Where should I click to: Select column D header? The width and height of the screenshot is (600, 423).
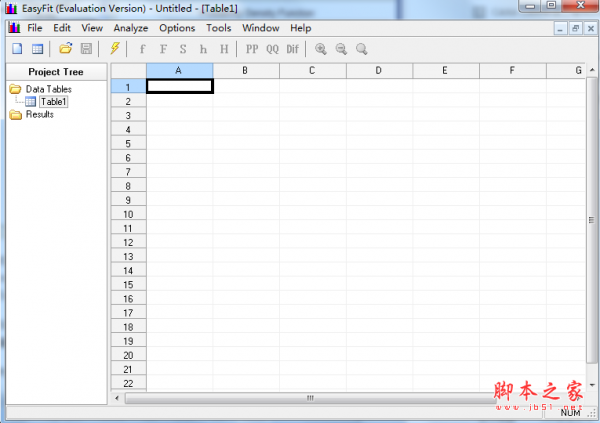[379, 71]
